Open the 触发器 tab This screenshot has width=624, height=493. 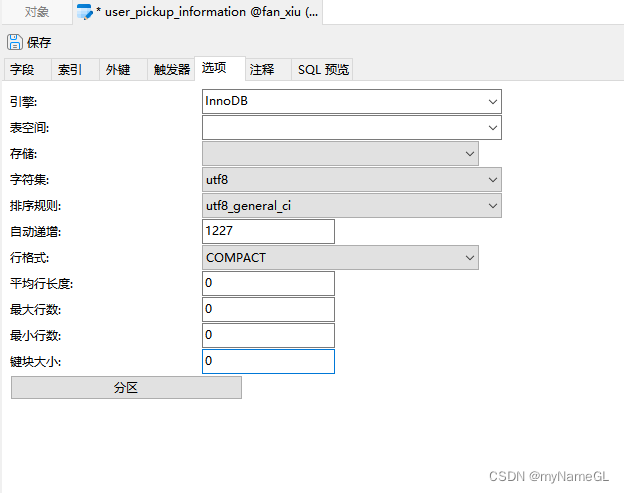click(171, 70)
